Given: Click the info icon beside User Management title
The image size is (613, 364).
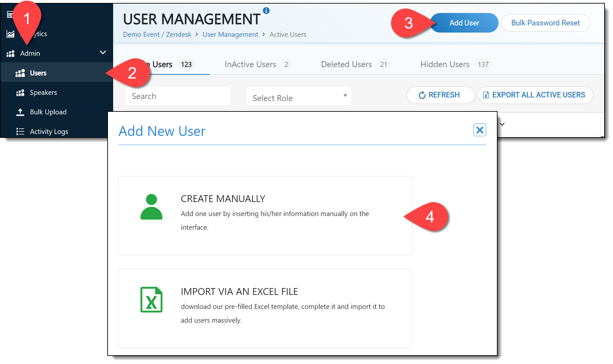Looking at the screenshot, I should pos(266,11).
